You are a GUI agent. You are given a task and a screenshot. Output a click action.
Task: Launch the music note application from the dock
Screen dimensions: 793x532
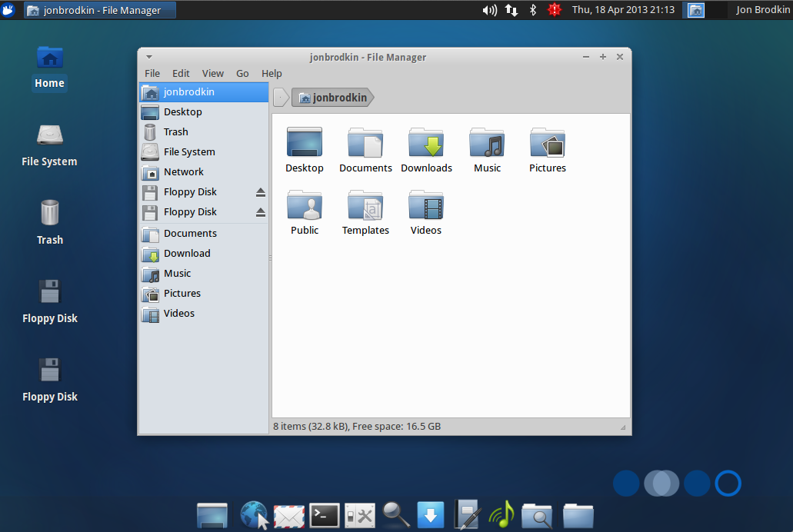coord(501,515)
